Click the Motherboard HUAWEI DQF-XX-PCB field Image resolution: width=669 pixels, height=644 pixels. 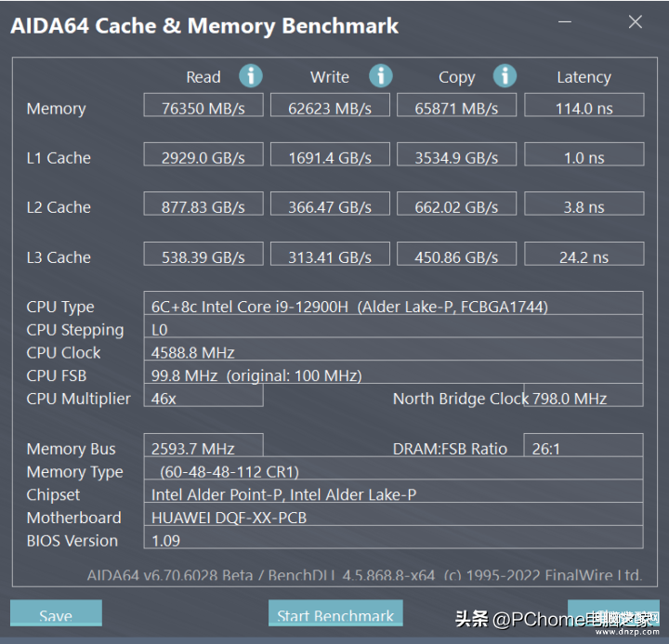pos(393,514)
